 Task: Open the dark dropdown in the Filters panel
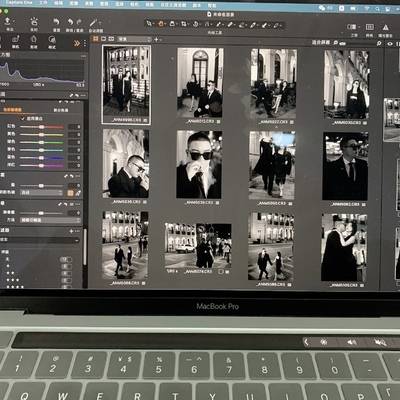pyautogui.click(x=39, y=240)
